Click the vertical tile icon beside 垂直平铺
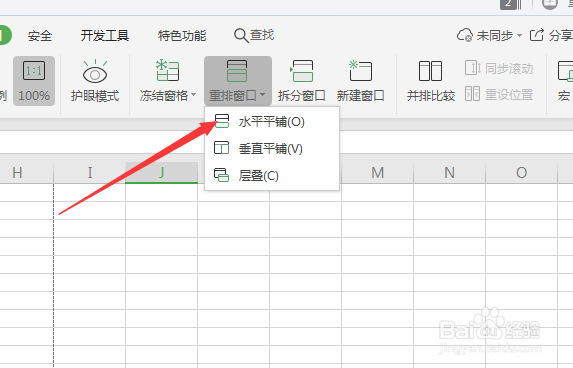The image size is (573, 368). [x=222, y=148]
